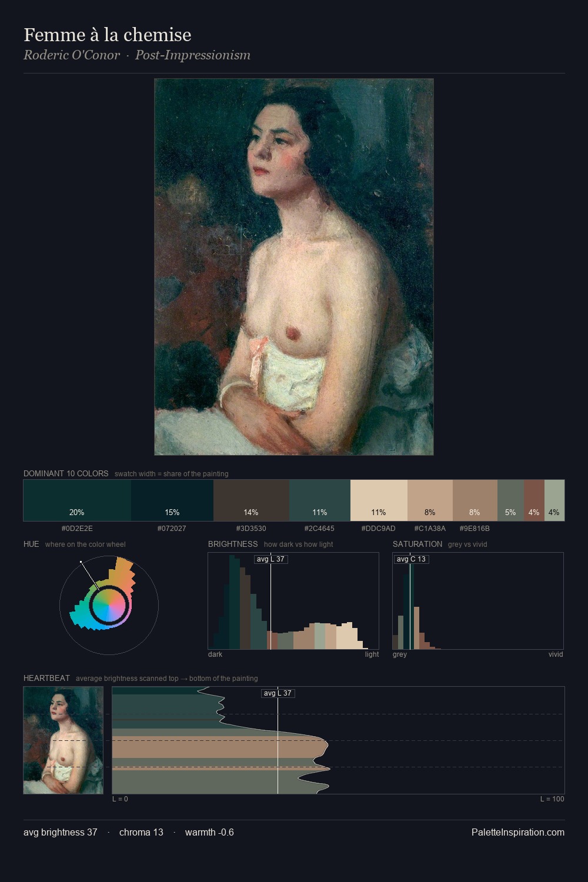Click the 'light' brightness axis label

372,654
